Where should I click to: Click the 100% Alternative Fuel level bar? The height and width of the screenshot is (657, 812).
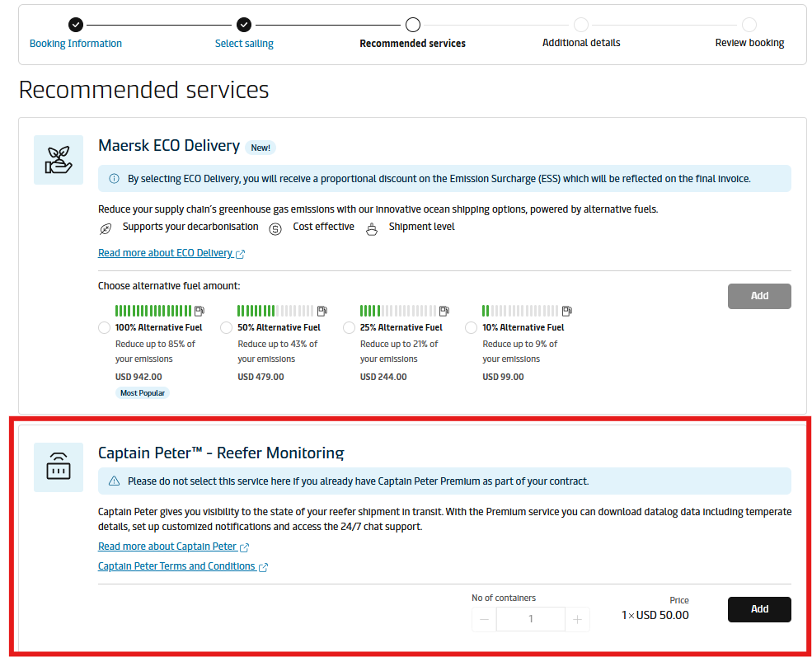pyautogui.click(x=153, y=311)
